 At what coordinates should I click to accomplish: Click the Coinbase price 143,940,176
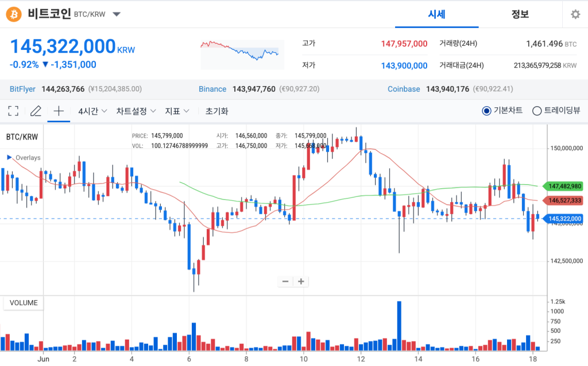[447, 89]
